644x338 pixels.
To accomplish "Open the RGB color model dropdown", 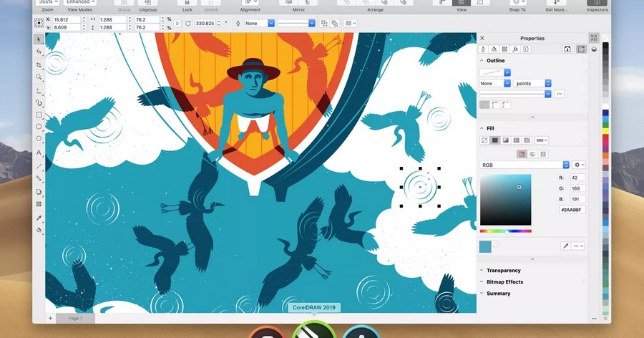I will [x=525, y=165].
